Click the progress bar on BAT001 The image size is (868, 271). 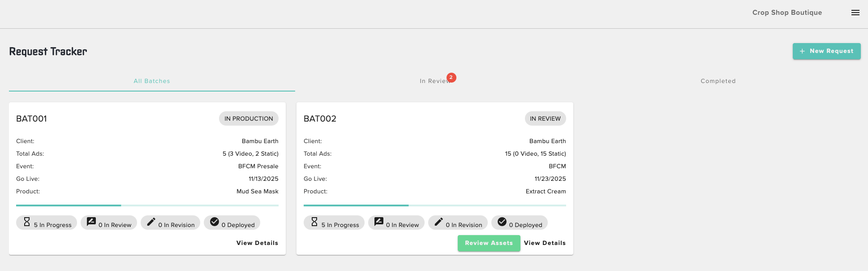147,205
